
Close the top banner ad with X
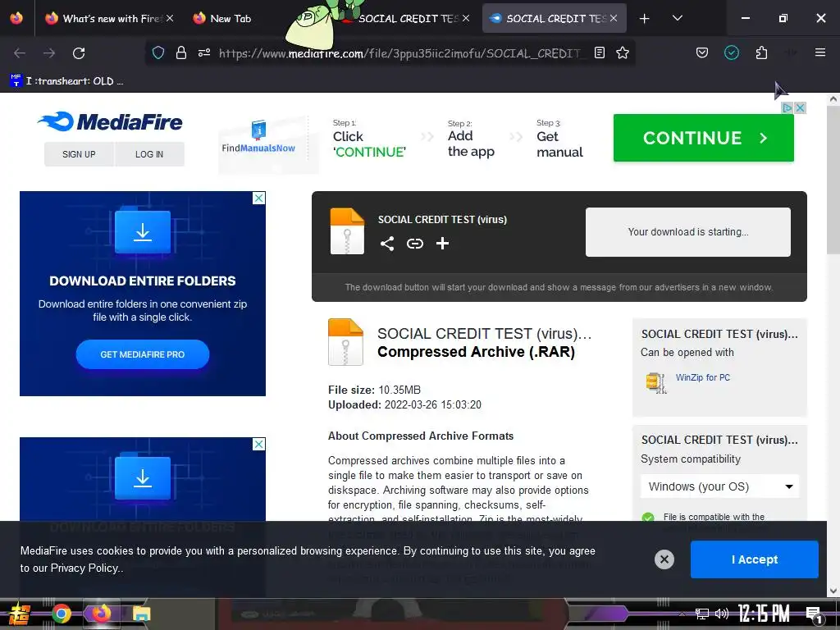(x=800, y=107)
